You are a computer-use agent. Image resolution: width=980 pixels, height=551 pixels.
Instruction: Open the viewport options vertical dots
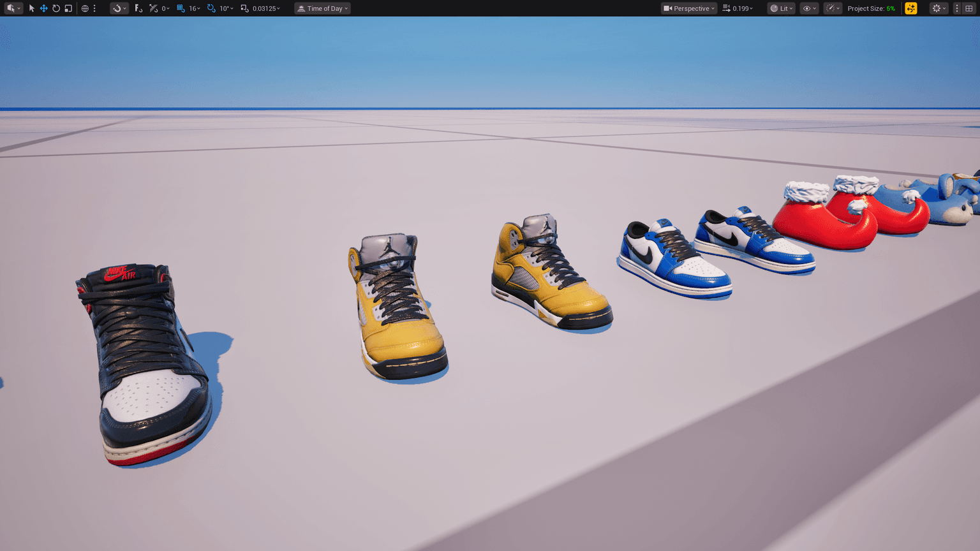[x=957, y=8]
